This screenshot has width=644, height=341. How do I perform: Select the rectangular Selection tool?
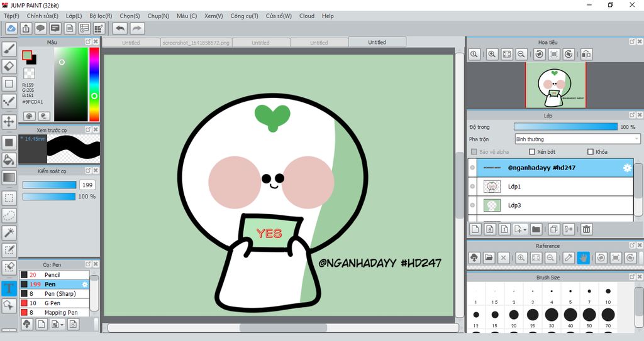[x=9, y=198]
